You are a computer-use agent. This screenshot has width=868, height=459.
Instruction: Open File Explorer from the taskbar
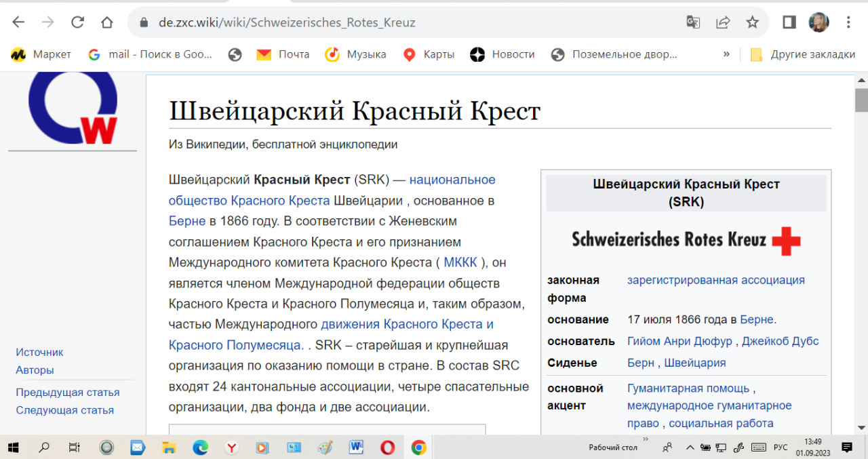pyautogui.click(x=169, y=447)
